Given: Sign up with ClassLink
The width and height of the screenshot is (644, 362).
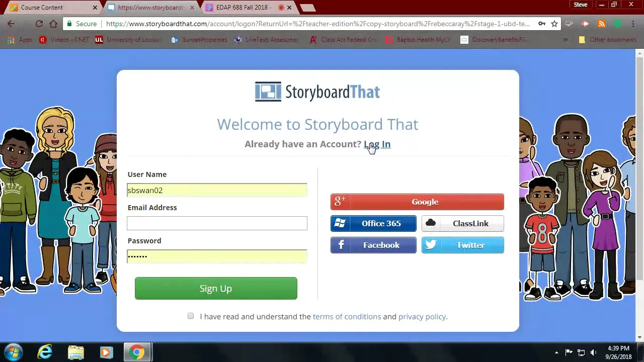Looking at the screenshot, I should pyautogui.click(x=463, y=223).
